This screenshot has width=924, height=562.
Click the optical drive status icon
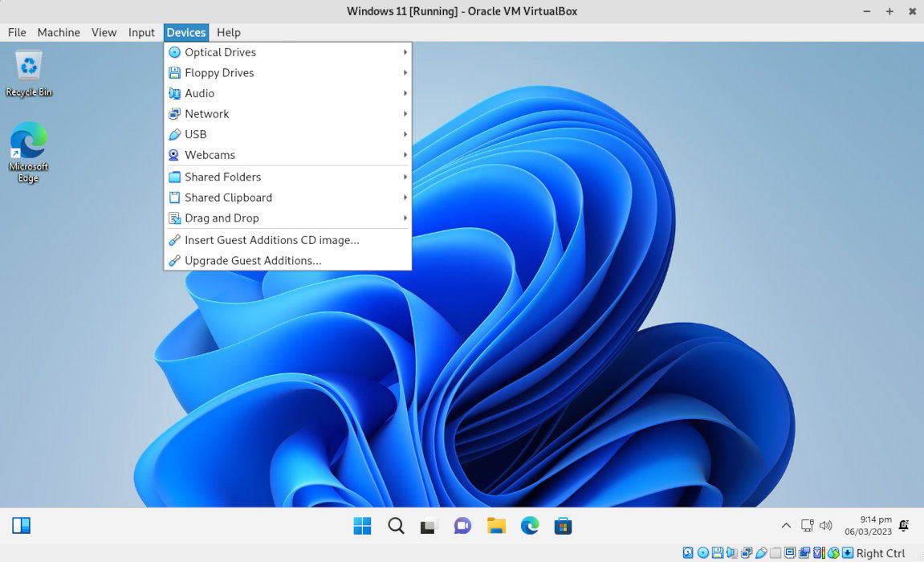pyautogui.click(x=702, y=552)
